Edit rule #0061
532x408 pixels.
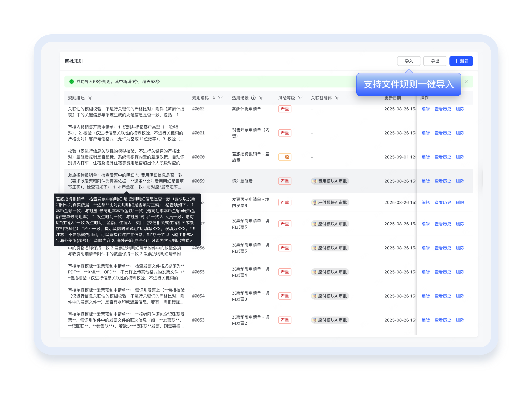[425, 133]
